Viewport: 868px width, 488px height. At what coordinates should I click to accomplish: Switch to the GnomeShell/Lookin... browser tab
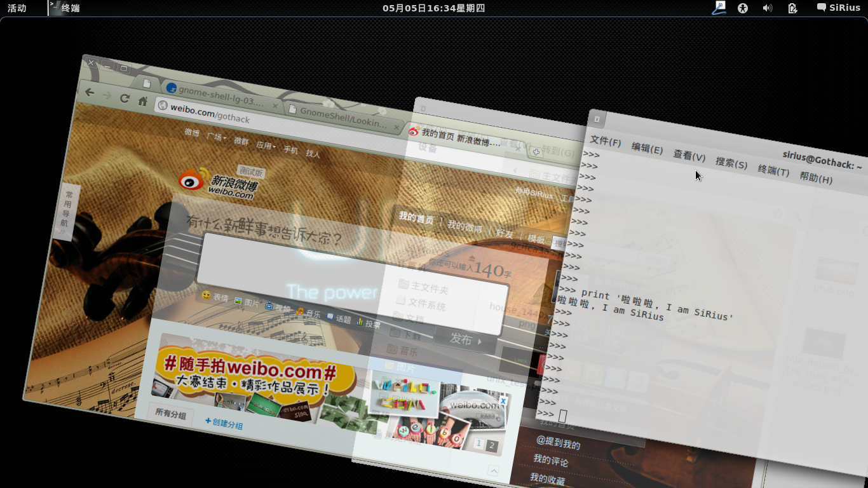(344, 117)
